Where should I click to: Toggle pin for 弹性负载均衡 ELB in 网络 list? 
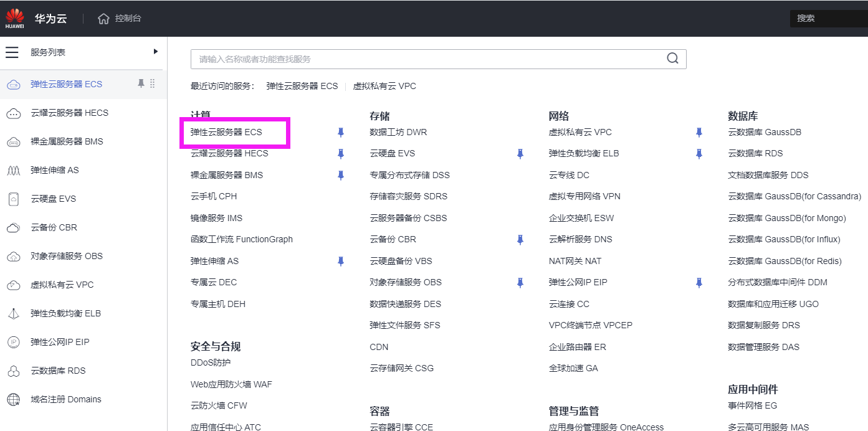pos(699,154)
